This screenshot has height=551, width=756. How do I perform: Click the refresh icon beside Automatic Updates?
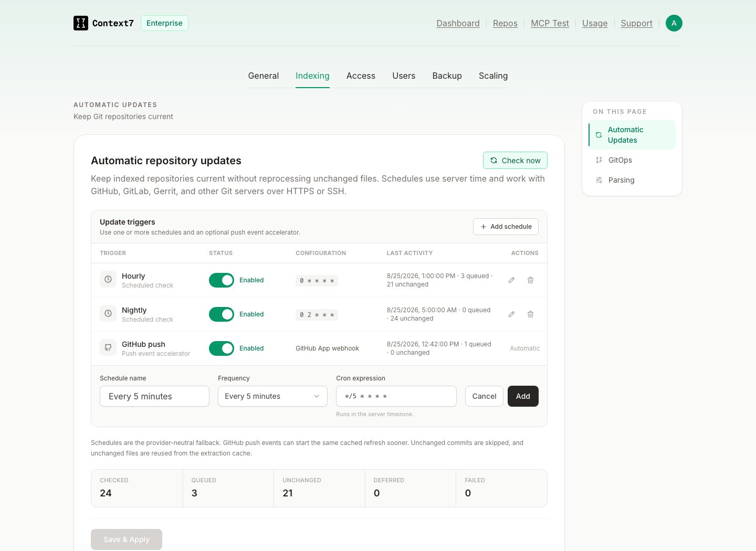point(598,135)
